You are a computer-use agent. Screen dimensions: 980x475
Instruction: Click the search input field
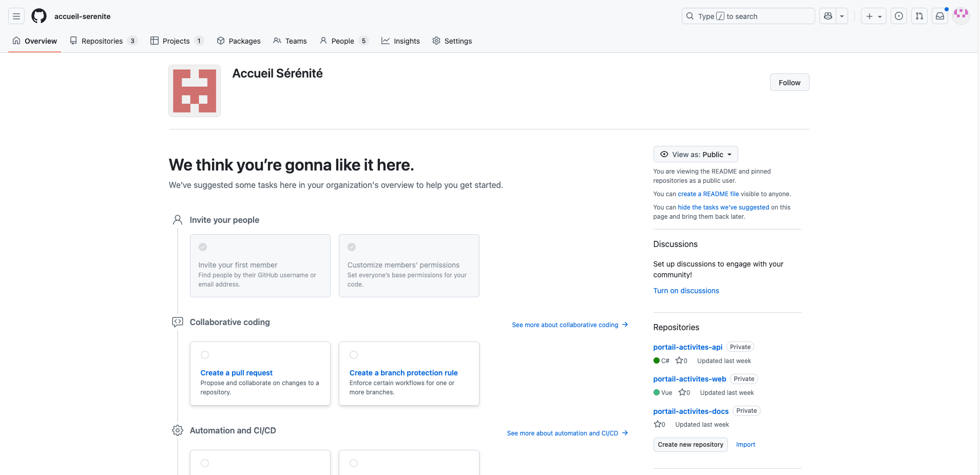click(747, 16)
